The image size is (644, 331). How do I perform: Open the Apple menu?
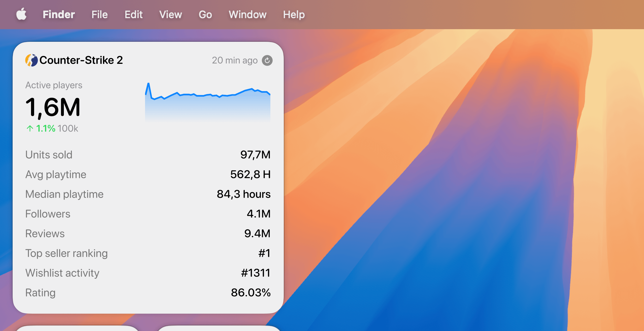point(22,14)
